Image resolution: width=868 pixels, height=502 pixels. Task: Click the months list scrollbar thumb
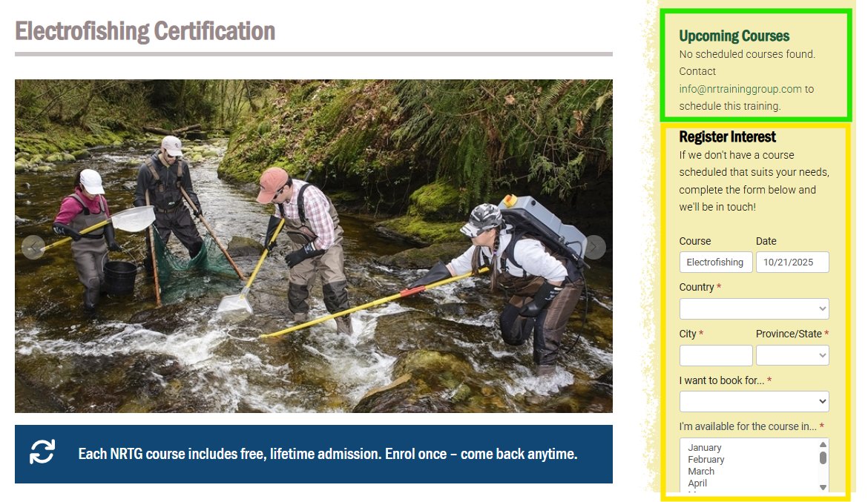click(823, 458)
